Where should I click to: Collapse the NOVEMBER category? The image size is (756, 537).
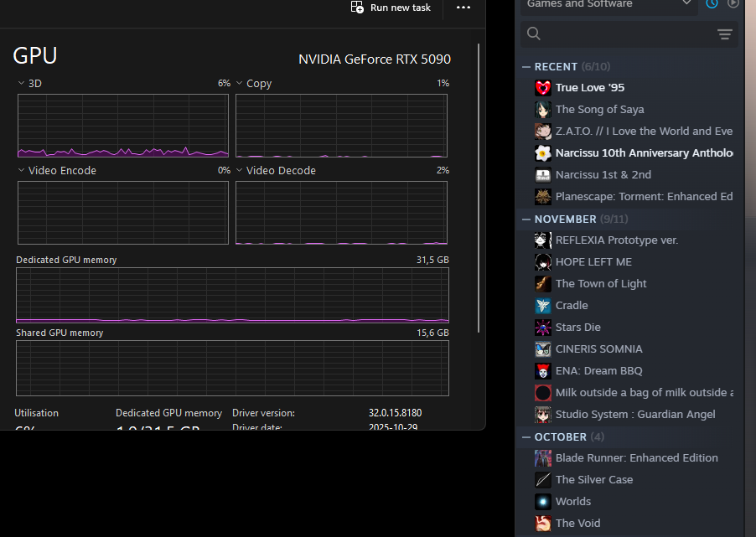(526, 219)
